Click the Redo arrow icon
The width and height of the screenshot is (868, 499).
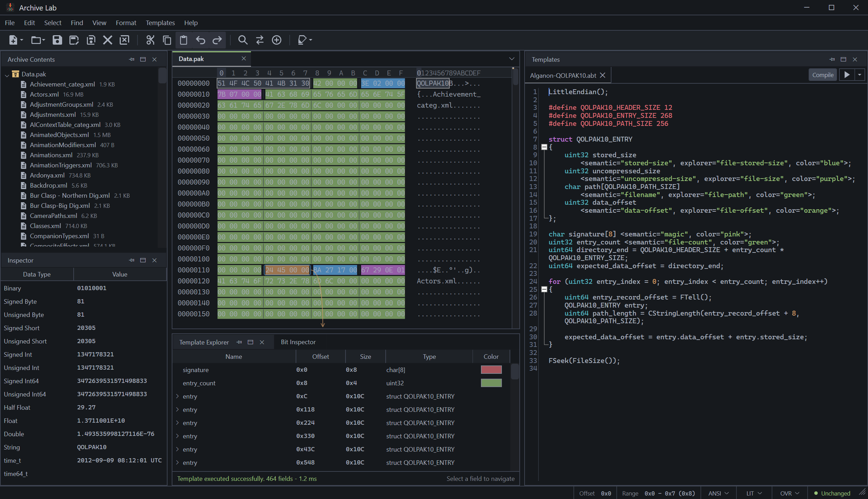coord(217,40)
